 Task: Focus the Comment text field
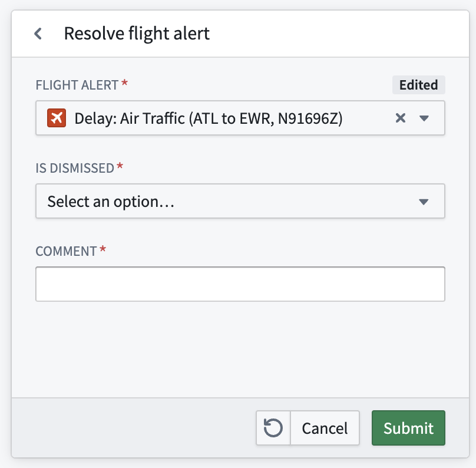(240, 284)
